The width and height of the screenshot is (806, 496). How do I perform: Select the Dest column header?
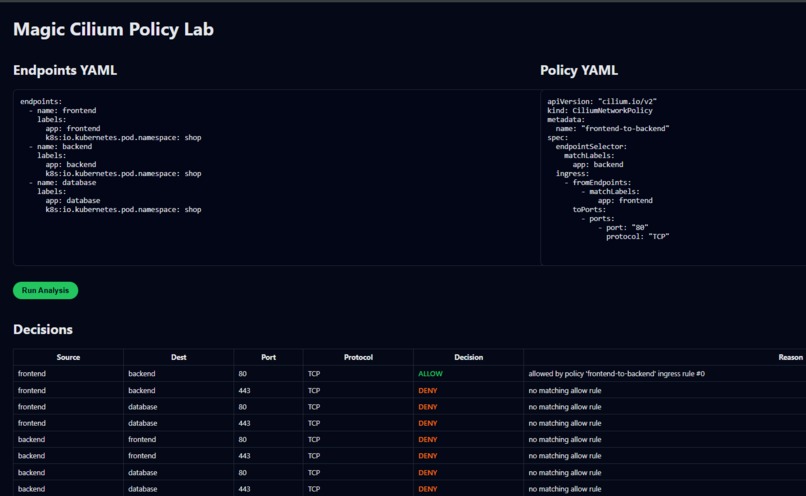point(178,357)
